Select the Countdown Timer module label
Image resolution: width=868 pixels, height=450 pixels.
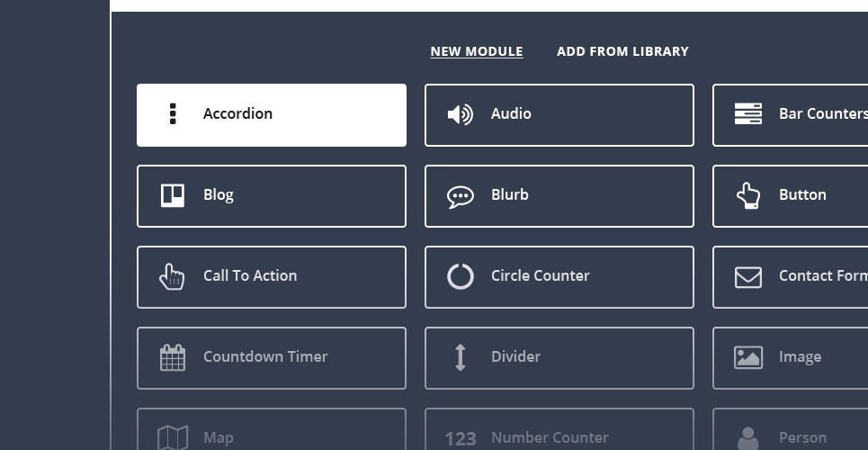tap(265, 356)
